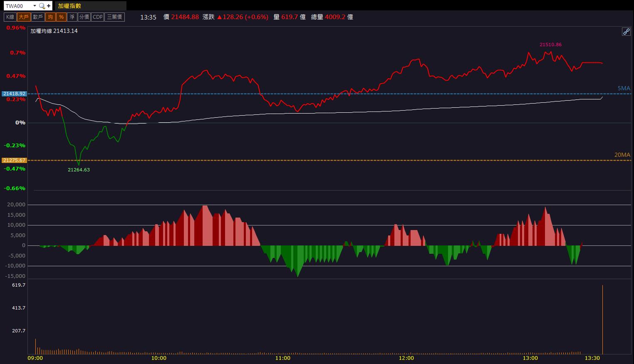Screen dimensions: 634x364
Task: Enable the CDP button
Action: click(x=98, y=17)
